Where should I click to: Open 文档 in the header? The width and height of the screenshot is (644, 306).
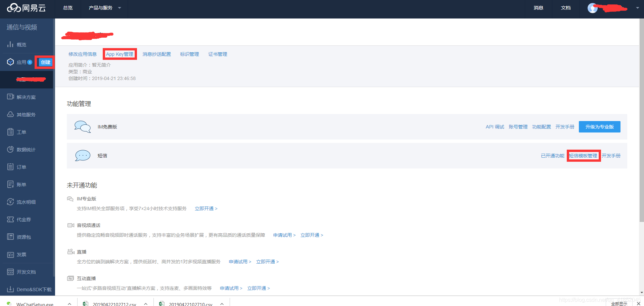point(566,8)
